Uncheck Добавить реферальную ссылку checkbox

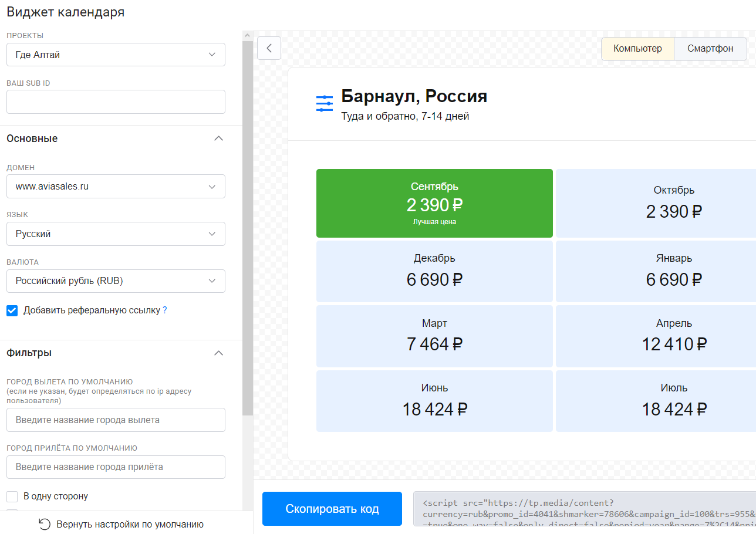[12, 310]
